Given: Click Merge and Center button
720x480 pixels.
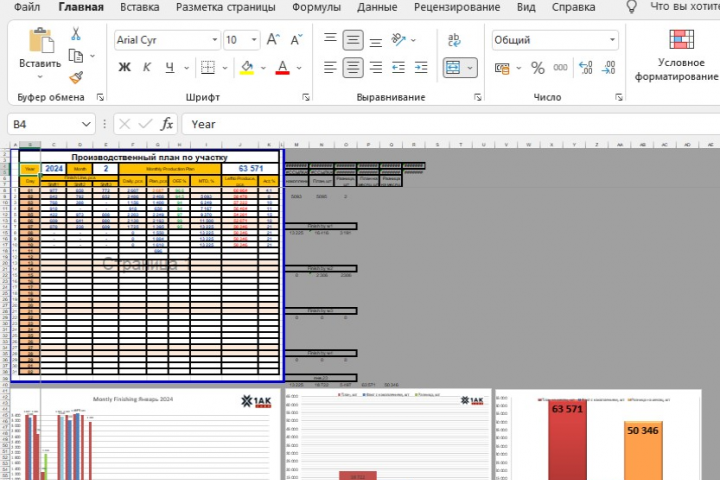Looking at the screenshot, I should point(453,68).
